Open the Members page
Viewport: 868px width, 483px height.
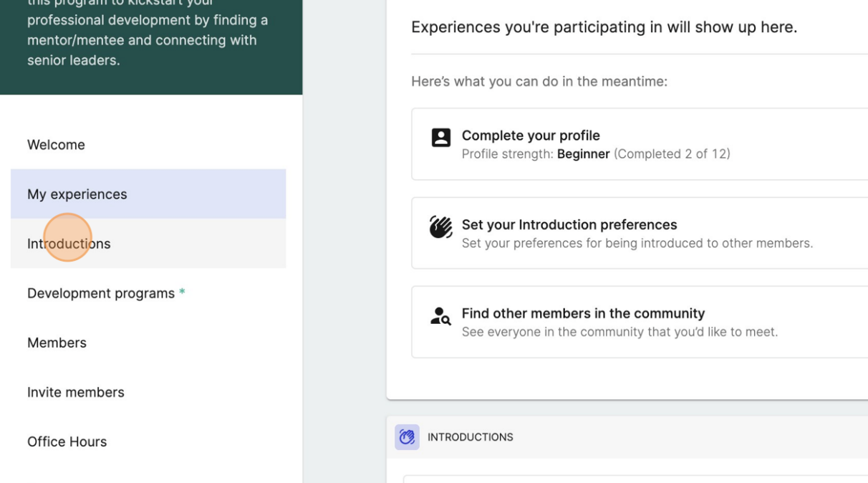[x=148, y=343]
